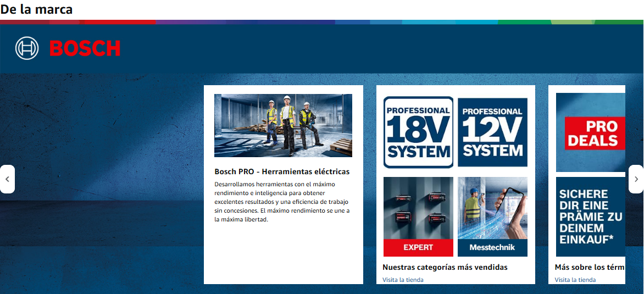Open the Messtechnik smartphone measuring photo
The image size is (644, 294).
tap(492, 208)
